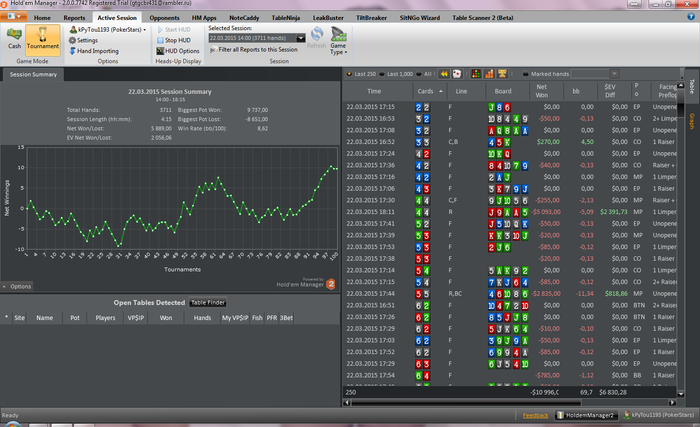Open the Home tab

coord(42,18)
